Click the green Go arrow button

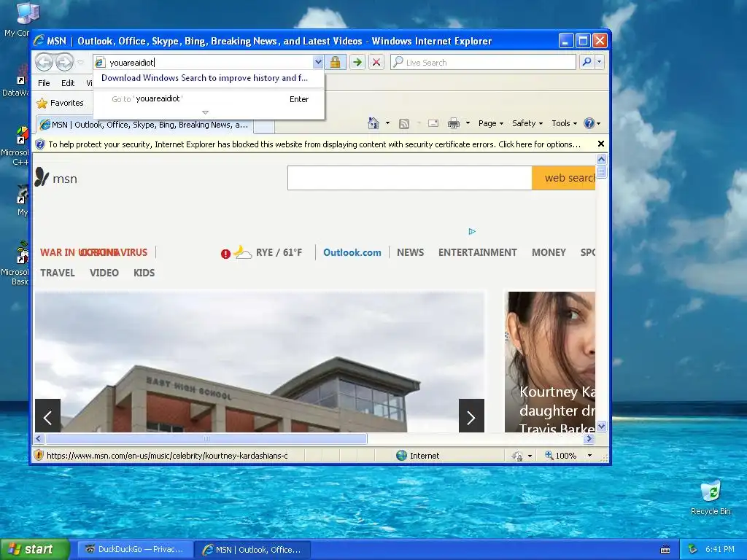357,62
